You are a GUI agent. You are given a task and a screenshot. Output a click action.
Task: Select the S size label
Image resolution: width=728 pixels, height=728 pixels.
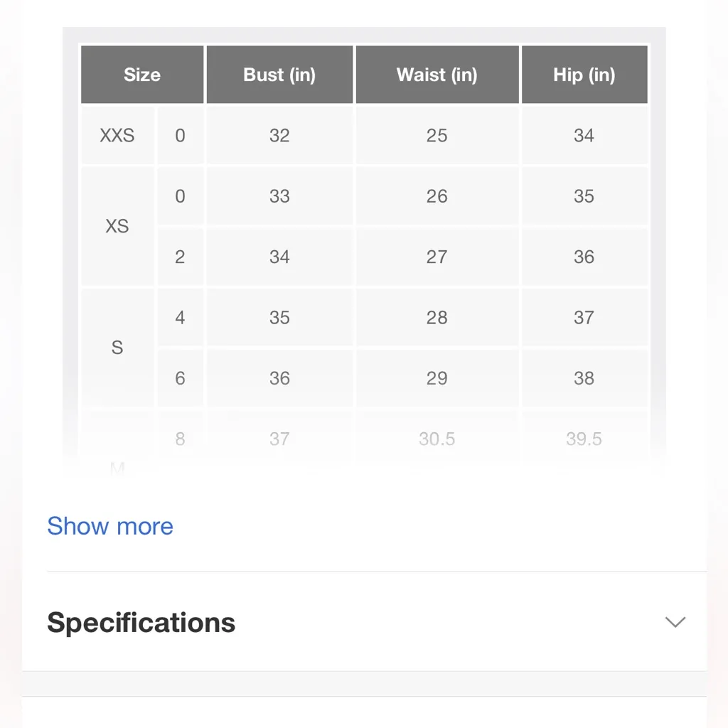(x=117, y=348)
